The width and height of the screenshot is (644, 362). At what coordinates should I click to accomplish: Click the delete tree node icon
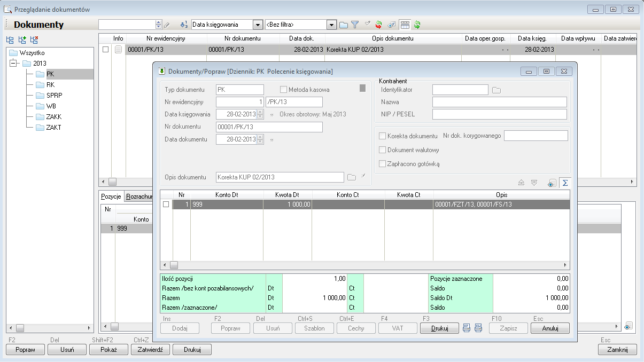[x=34, y=40]
